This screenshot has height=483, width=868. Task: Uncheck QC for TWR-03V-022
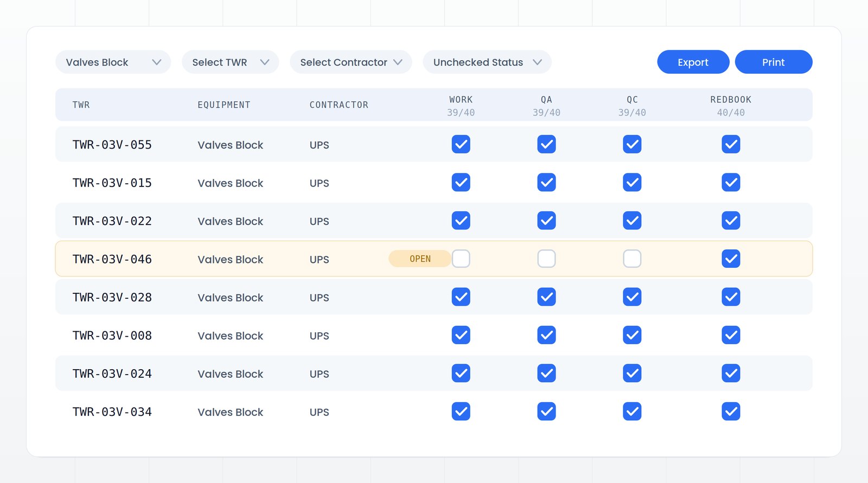click(x=632, y=221)
